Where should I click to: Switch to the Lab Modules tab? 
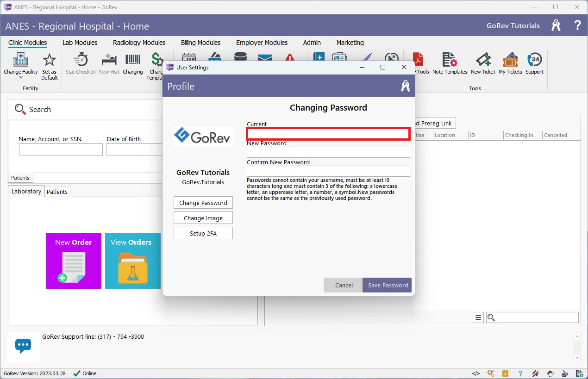tap(80, 43)
